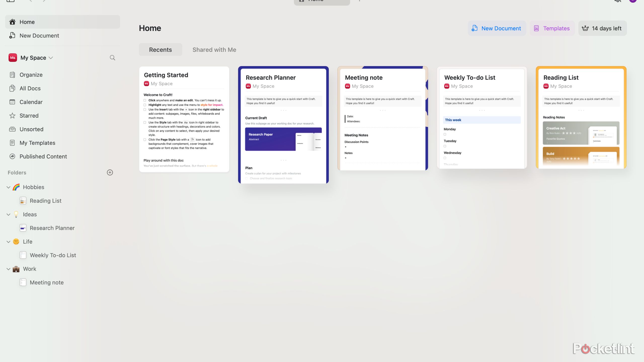
Task: Click the Unsorted inbox tray icon
Action: point(12,129)
